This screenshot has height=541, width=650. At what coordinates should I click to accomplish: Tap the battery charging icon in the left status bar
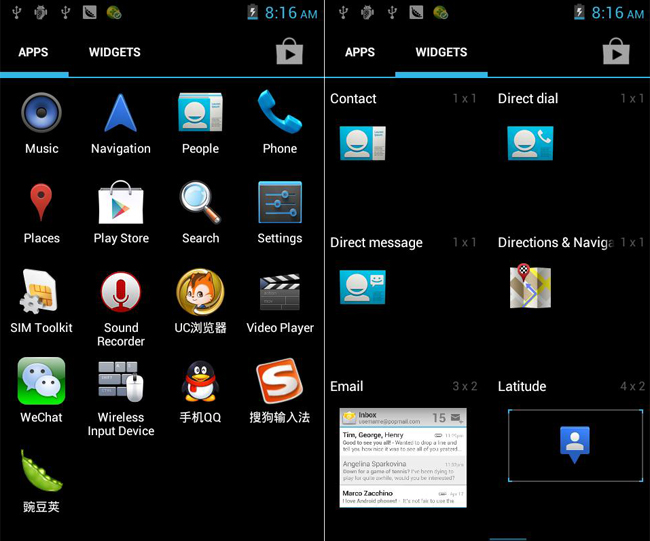point(252,12)
